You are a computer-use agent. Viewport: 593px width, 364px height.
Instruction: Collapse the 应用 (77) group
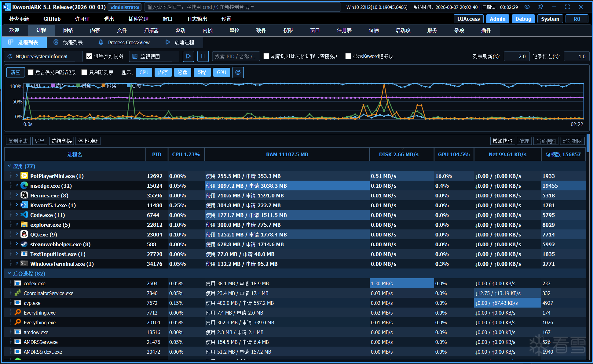(x=9, y=166)
